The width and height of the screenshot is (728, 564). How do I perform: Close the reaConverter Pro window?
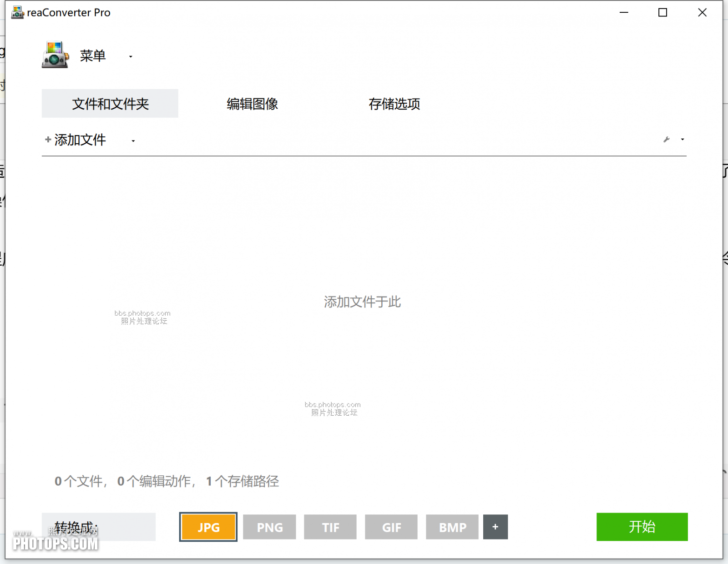(x=702, y=13)
